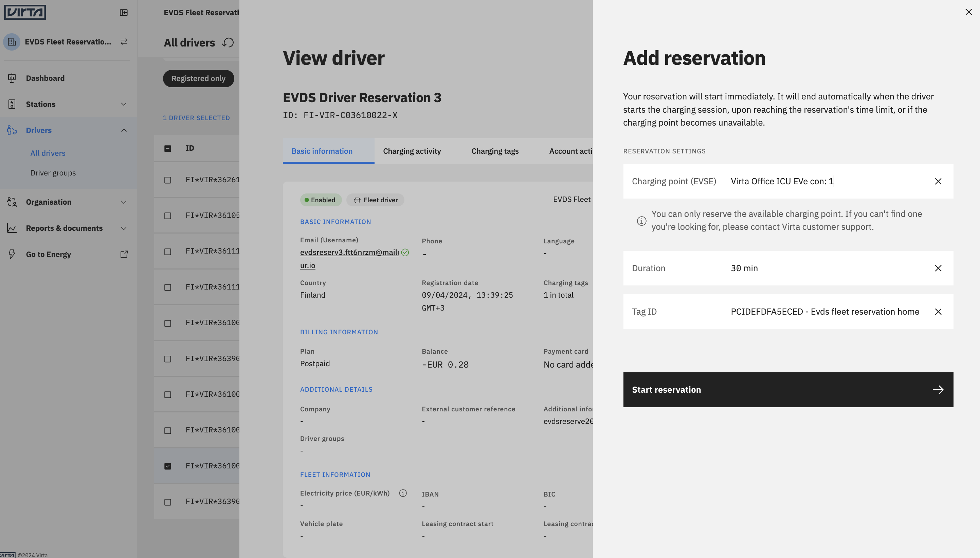This screenshot has height=558, width=980.
Task: Click the Organisation icon
Action: point(12,202)
